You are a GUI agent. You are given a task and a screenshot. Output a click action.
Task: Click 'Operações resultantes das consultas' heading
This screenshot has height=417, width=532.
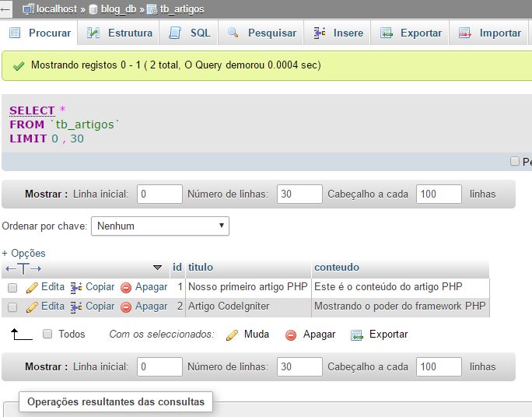pyautogui.click(x=116, y=401)
